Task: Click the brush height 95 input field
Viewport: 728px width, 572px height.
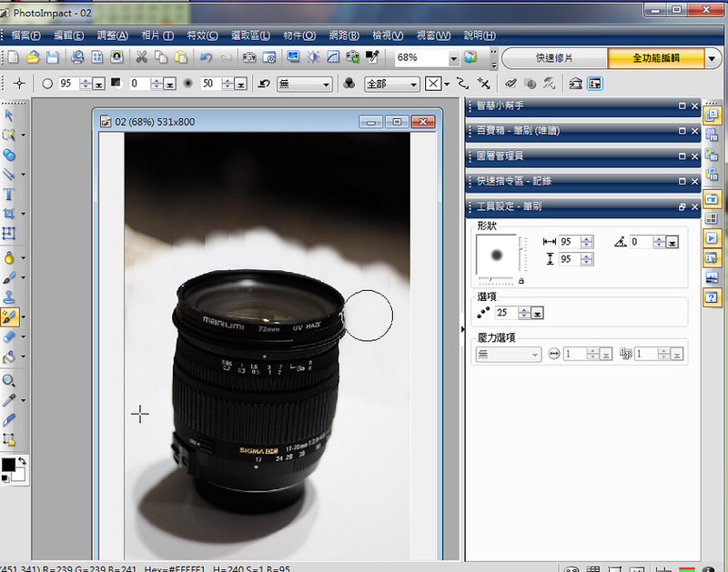Action: point(570,259)
